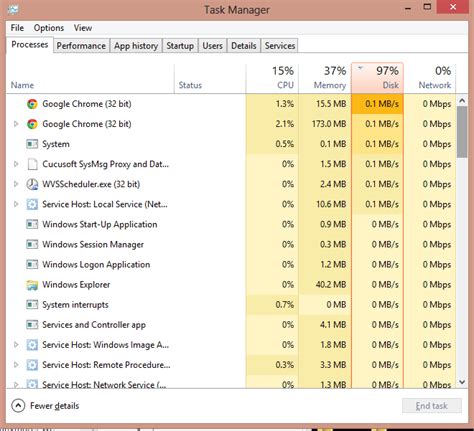Switch to the Users tab
Viewport: 474px width, 431px height.
pos(212,46)
